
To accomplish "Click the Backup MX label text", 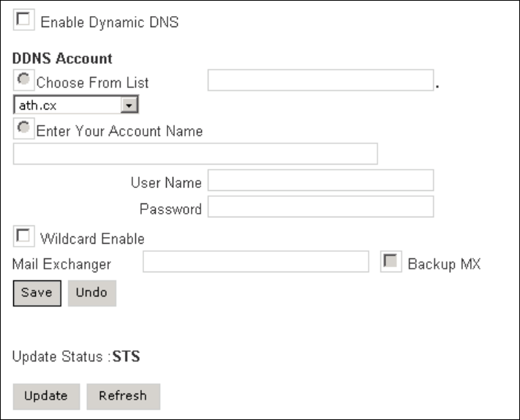I will (444, 264).
